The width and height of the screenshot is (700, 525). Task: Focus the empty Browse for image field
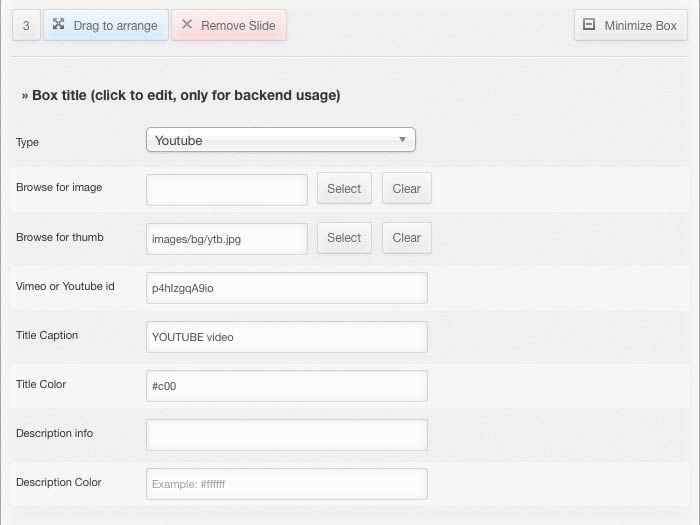(227, 189)
